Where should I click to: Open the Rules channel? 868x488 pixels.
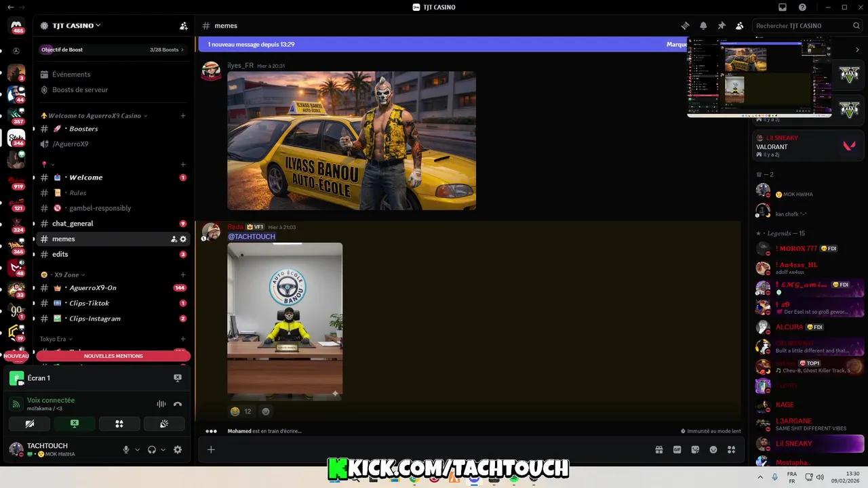(x=112, y=193)
